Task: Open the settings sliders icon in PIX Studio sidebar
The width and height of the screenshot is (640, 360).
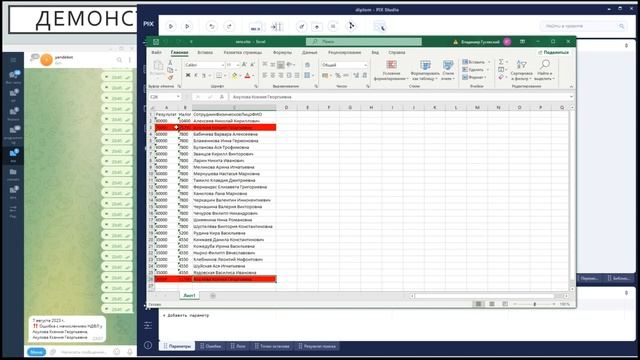Action: 148,325
